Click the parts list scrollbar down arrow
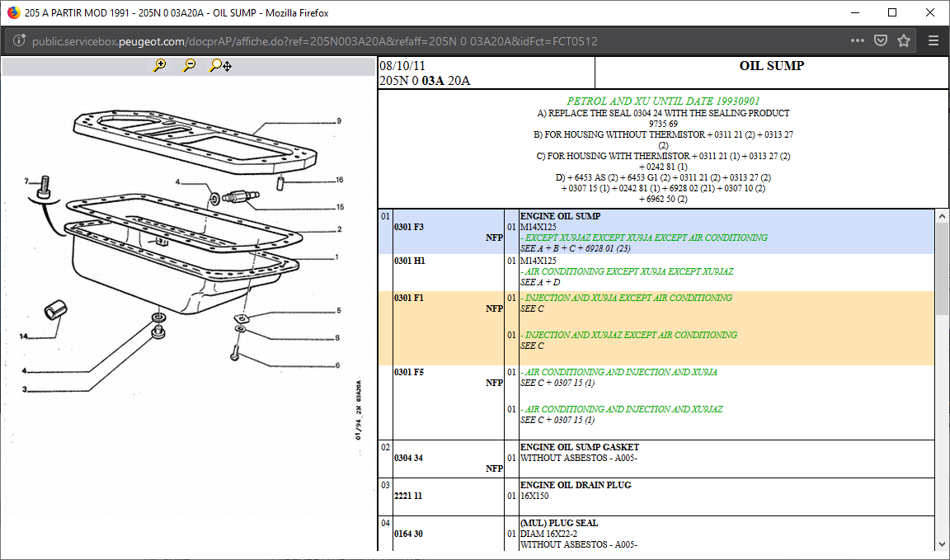 point(942,544)
